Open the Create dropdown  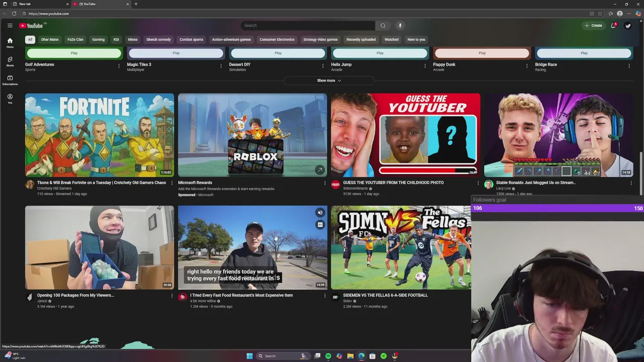pyautogui.click(x=593, y=26)
